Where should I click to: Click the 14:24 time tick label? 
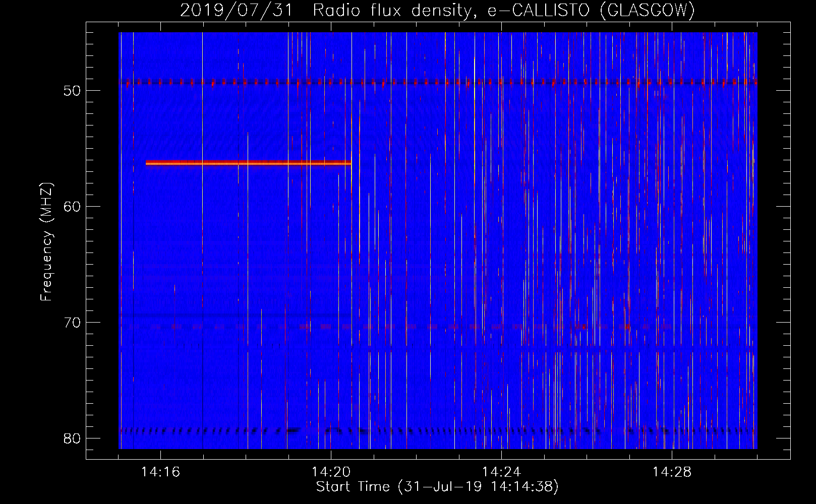point(501,472)
